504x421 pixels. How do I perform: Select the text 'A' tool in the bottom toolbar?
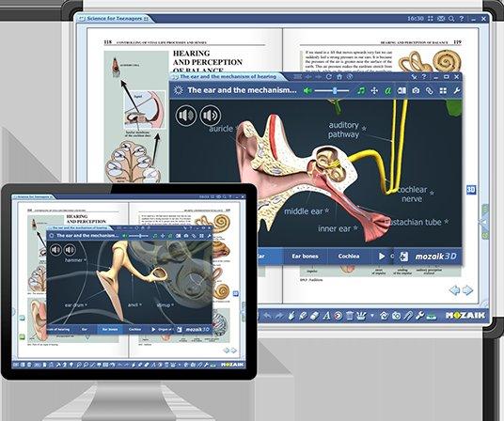coord(326,316)
